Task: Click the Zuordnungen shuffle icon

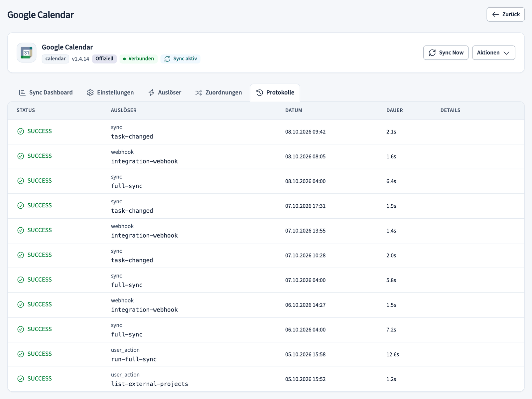Action: [199, 93]
